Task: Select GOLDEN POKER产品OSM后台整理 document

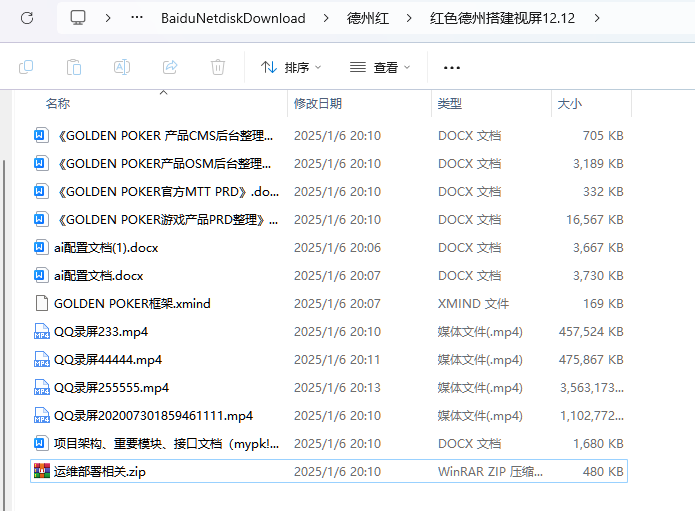Action: pyautogui.click(x=329, y=164)
